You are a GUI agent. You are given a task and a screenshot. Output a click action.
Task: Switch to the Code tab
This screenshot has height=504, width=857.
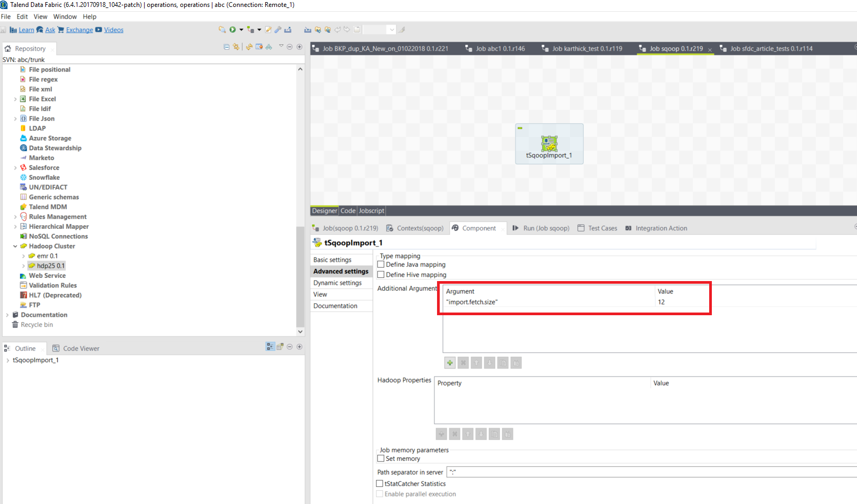(x=348, y=210)
